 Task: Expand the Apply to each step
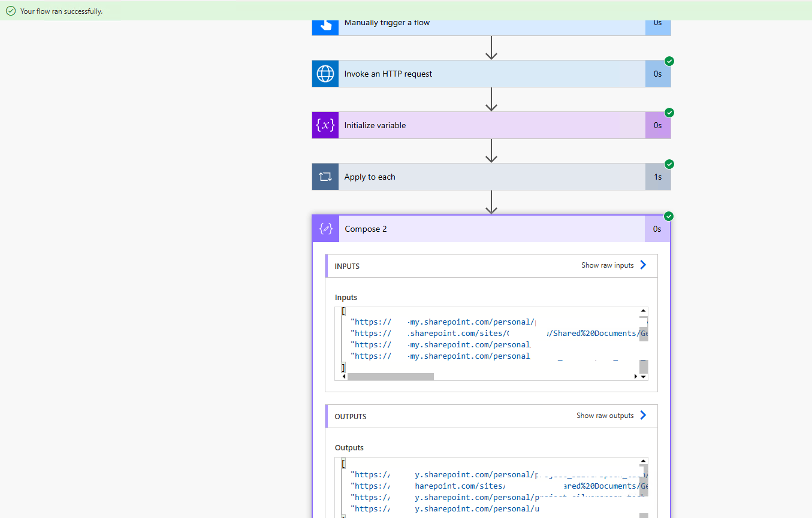pos(491,177)
